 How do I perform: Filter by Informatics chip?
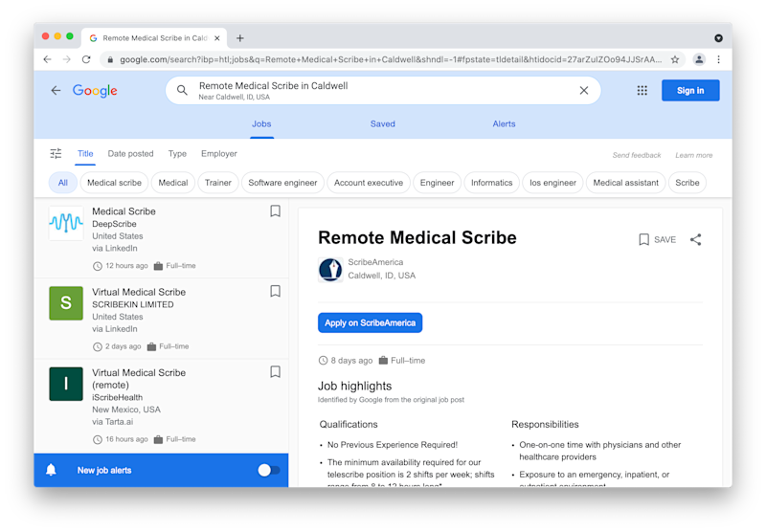(491, 183)
